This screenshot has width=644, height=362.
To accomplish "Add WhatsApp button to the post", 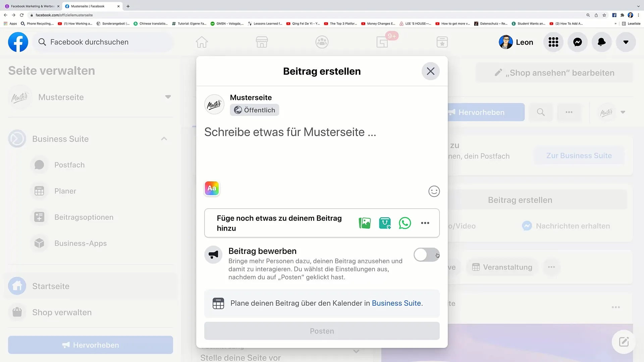I will [x=405, y=223].
